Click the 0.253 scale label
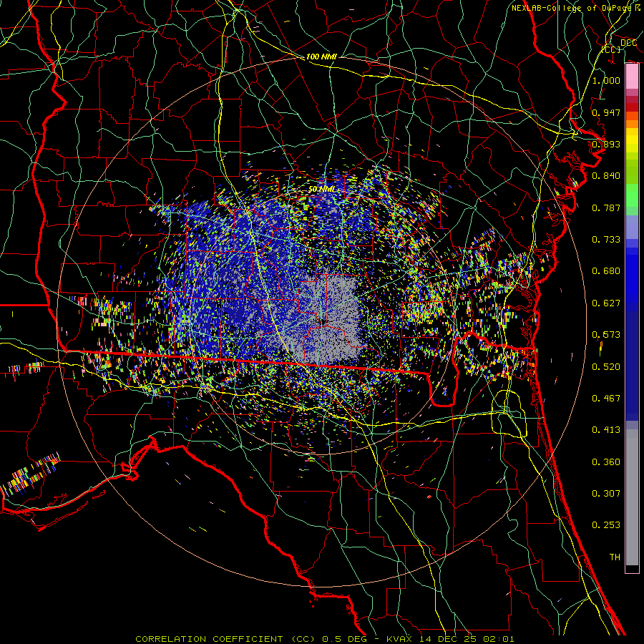Screen dimensions: 644x644 click(x=606, y=525)
